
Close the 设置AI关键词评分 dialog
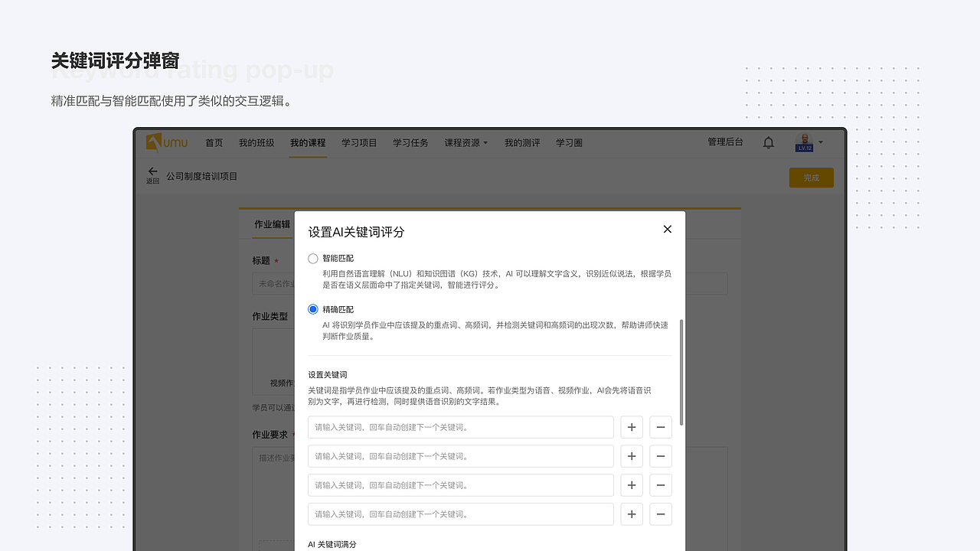tap(667, 229)
